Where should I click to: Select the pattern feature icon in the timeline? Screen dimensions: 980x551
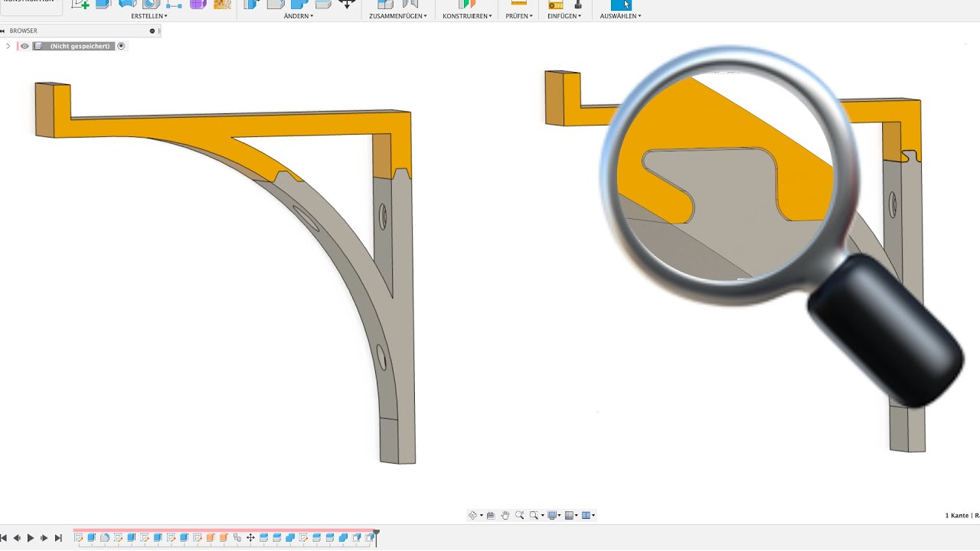click(x=237, y=538)
